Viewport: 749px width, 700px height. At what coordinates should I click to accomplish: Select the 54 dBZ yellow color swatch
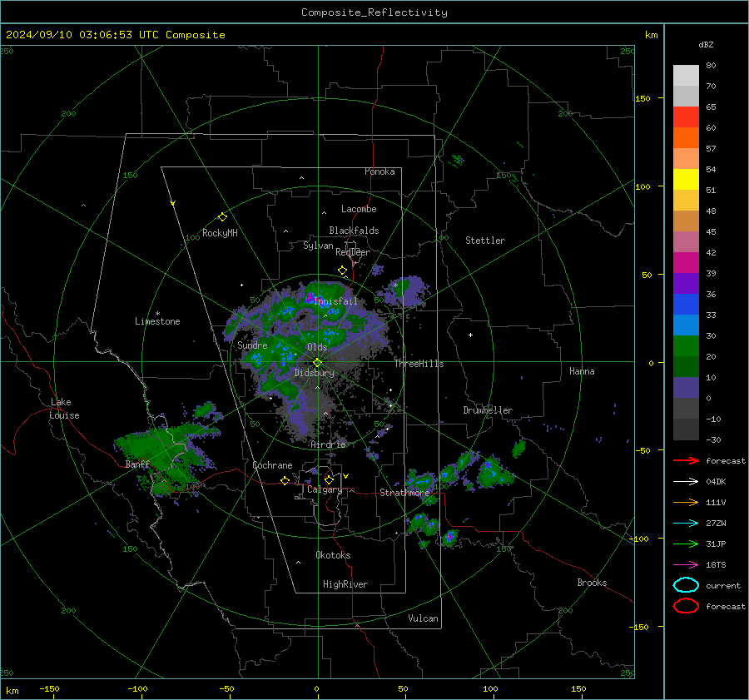[x=686, y=179]
